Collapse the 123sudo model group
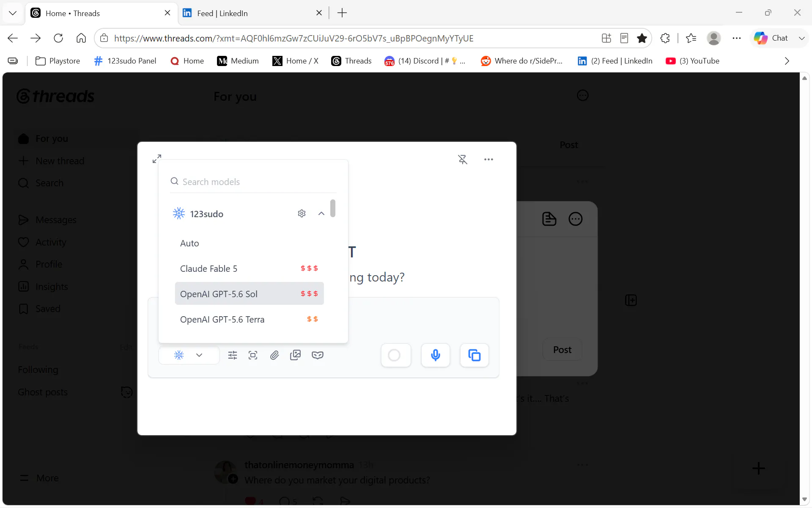Screen dimensions: 812x508 click(x=321, y=213)
